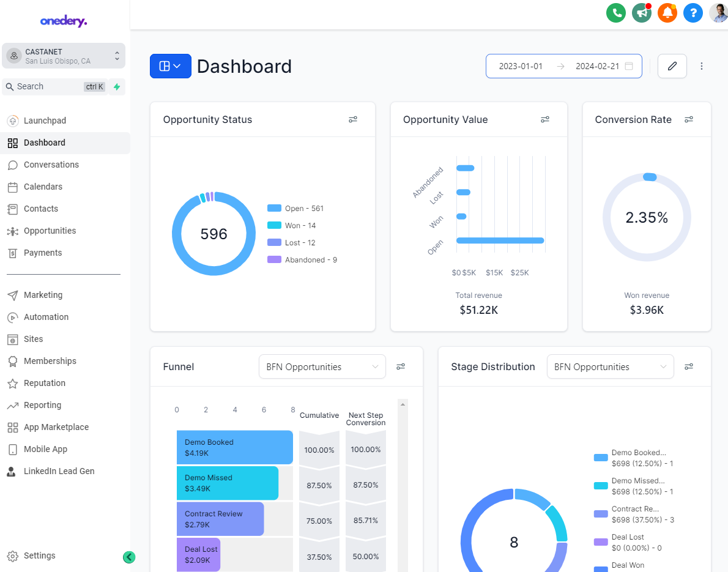Open the Opportunity Status chart filter icon
The image size is (728, 572).
(x=353, y=119)
